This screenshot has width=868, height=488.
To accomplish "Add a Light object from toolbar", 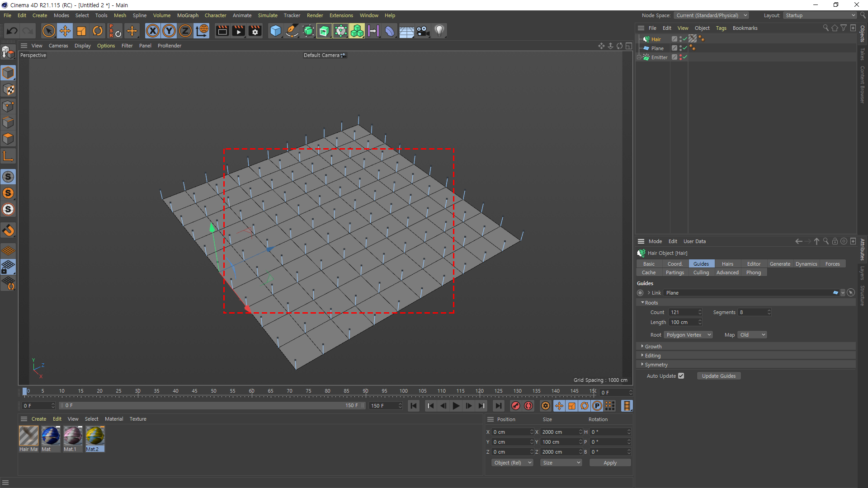I will (x=439, y=31).
